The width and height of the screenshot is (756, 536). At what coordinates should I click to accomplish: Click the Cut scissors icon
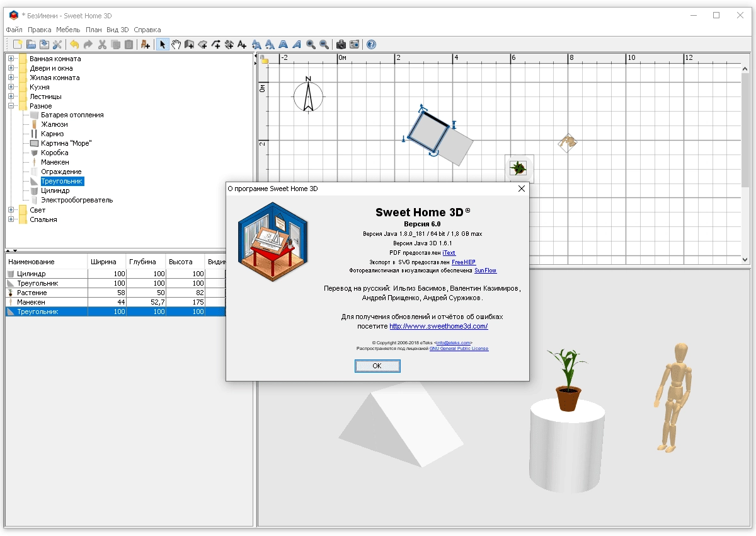(102, 44)
